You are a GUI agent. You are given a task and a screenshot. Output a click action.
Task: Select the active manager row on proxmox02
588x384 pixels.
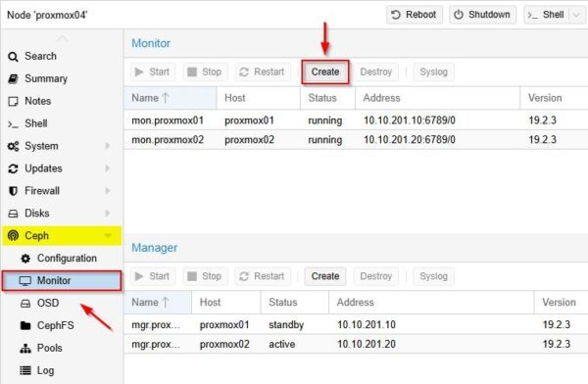356,344
